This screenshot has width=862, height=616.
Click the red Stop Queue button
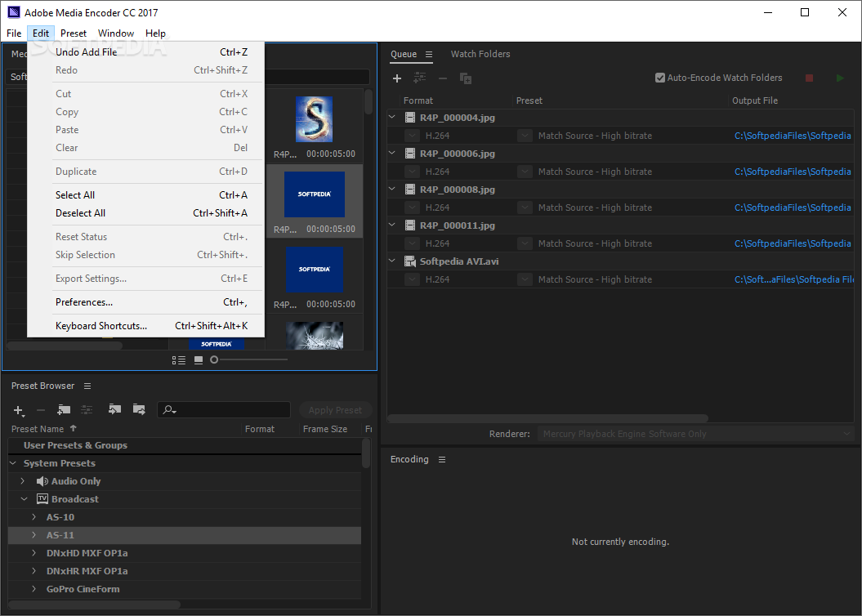(809, 78)
